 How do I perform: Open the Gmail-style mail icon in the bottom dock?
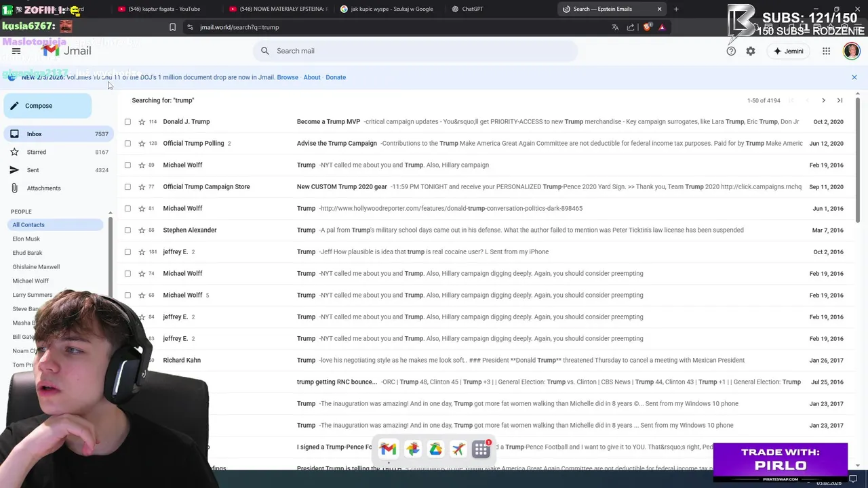[388, 449]
